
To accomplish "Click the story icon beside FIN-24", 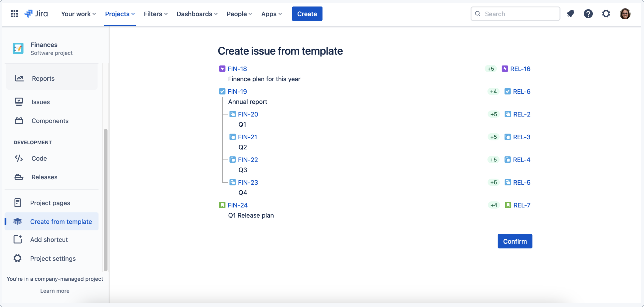I will tap(222, 205).
